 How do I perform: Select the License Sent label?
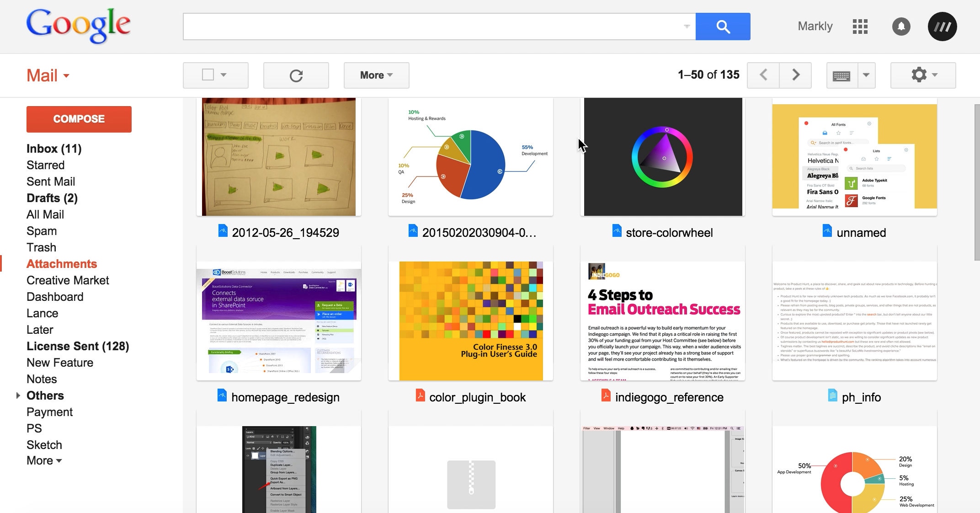(x=78, y=346)
